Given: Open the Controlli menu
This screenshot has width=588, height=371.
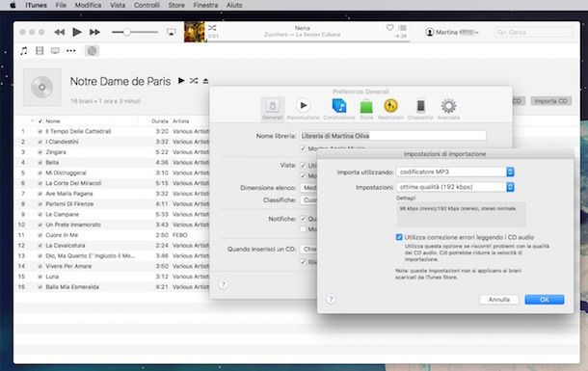Looking at the screenshot, I should point(147,5).
